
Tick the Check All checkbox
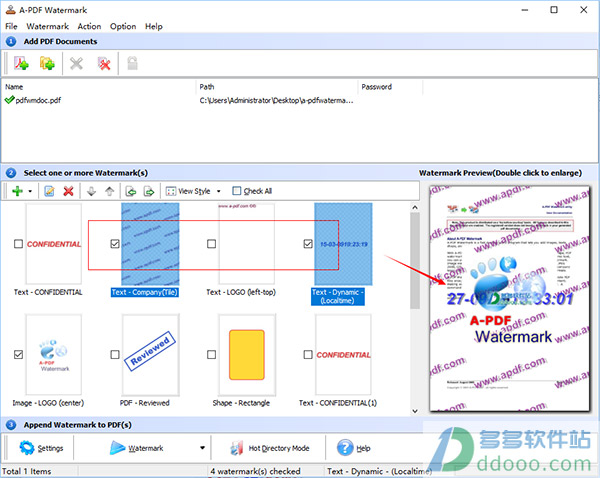[237, 191]
